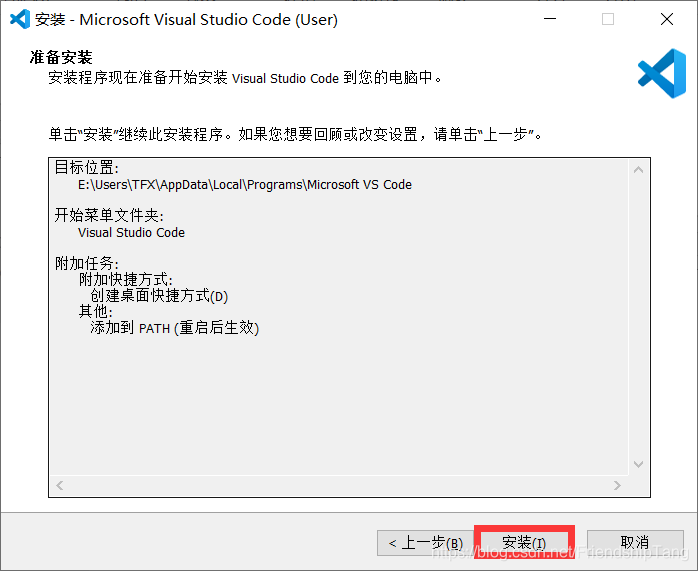Click the 附加快捷方式 line
Screen dimensions: 698x571
tap(126, 279)
